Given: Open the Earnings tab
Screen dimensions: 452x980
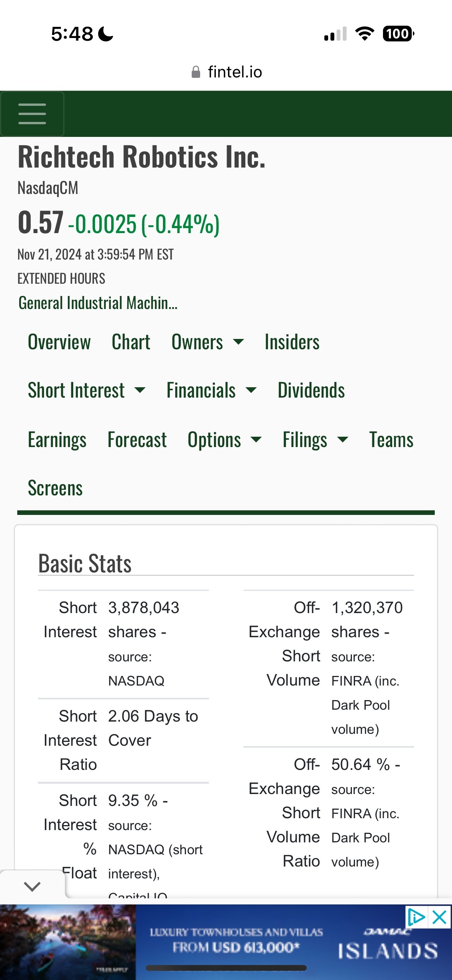Looking at the screenshot, I should (57, 440).
